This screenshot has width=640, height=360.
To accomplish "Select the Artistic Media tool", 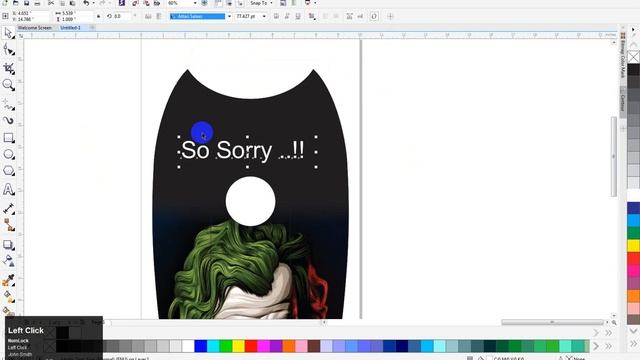I will point(8,120).
